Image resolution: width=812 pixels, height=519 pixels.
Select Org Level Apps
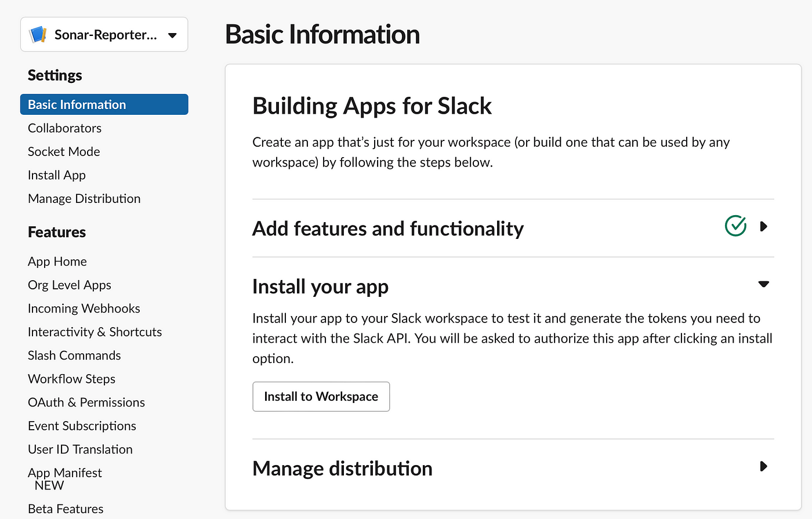coord(70,285)
